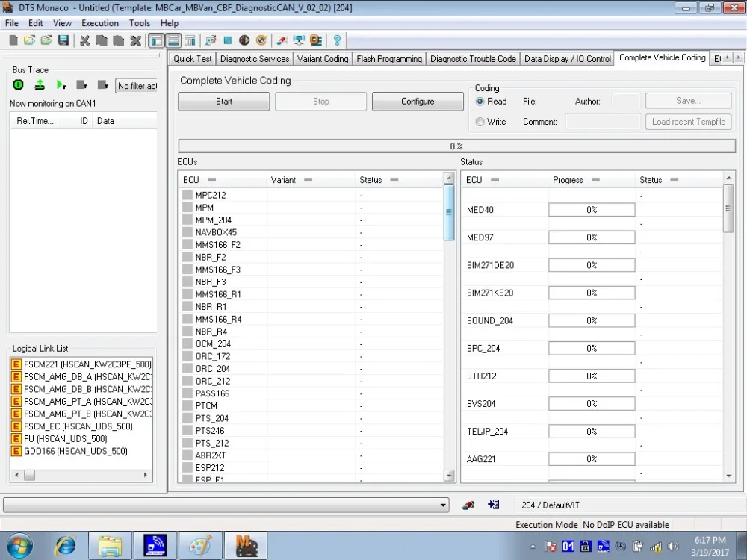Check the MMS166_F2 ECU checkbox
The image size is (747, 560).
pyautogui.click(x=187, y=244)
